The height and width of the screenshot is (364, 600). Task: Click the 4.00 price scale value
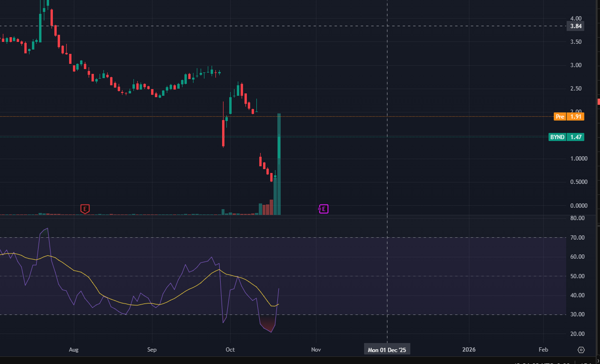[x=575, y=18]
